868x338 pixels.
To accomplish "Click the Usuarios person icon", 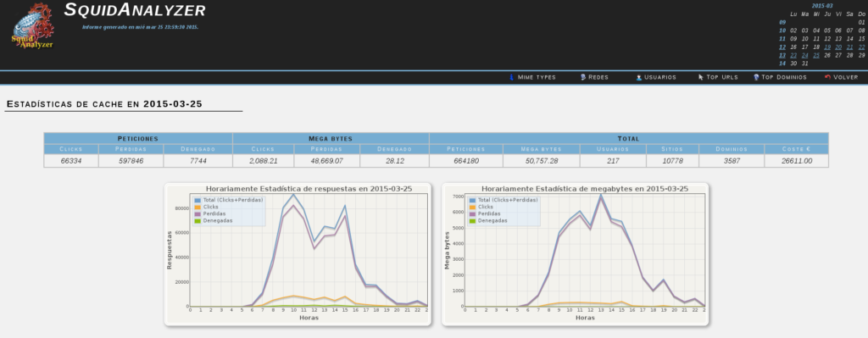I will click(639, 77).
